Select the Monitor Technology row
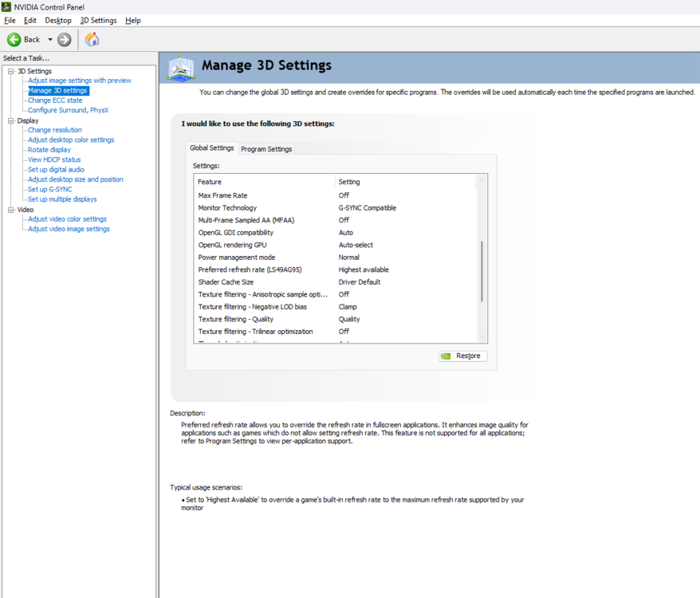 (x=337, y=208)
